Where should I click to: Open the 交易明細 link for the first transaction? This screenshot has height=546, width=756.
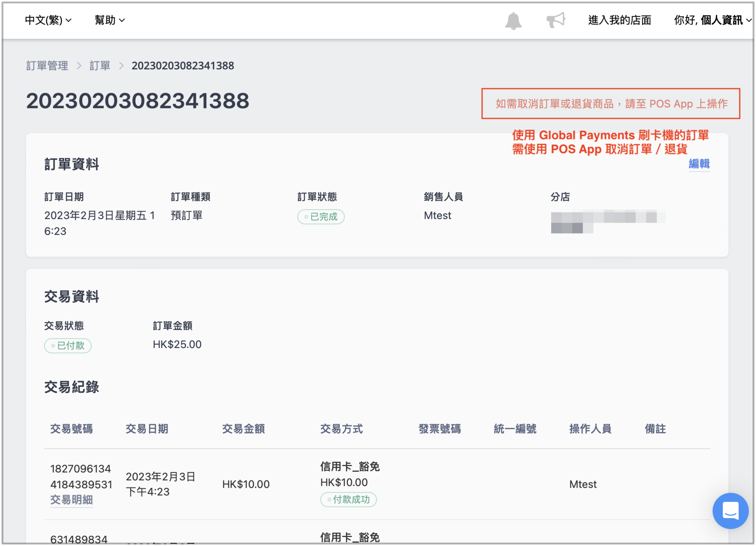click(71, 499)
